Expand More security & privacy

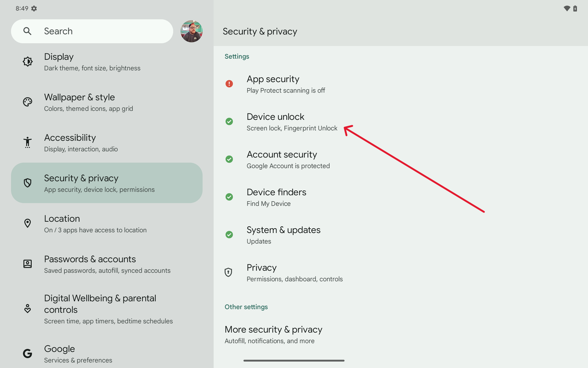pyautogui.click(x=273, y=334)
